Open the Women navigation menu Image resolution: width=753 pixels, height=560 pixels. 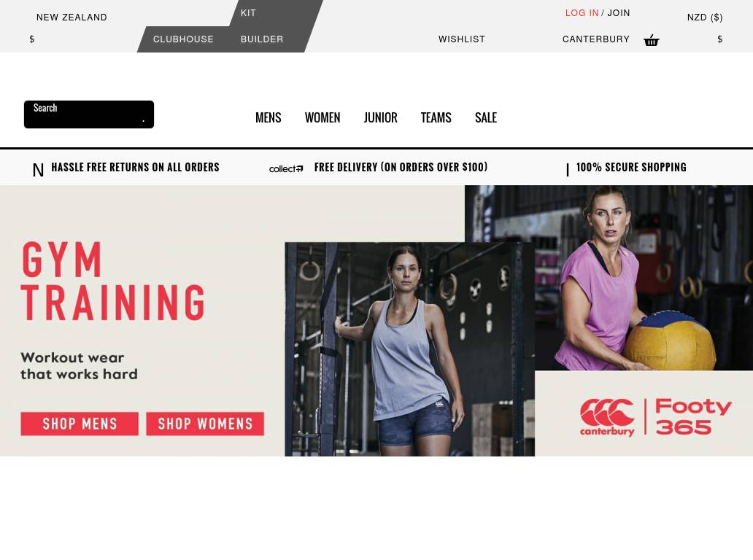pyautogui.click(x=323, y=117)
